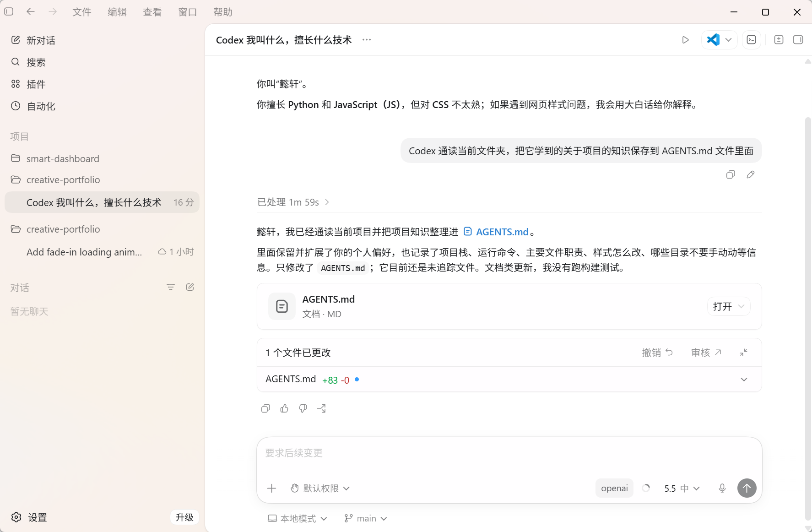Click the openai provider chip

click(x=614, y=489)
